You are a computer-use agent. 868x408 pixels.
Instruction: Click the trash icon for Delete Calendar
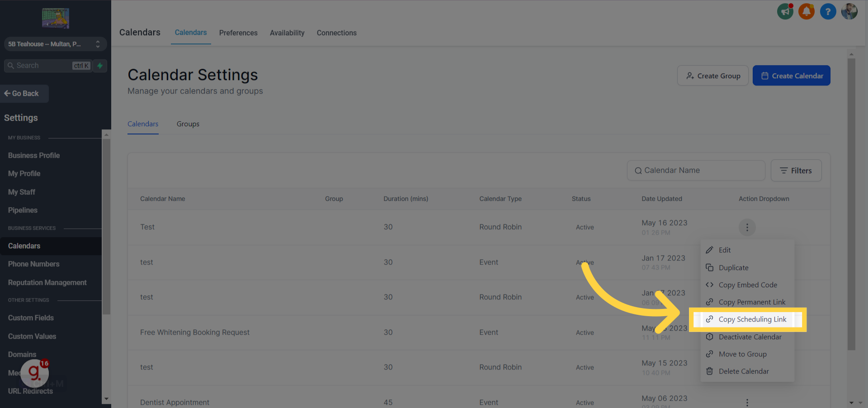pyautogui.click(x=710, y=371)
